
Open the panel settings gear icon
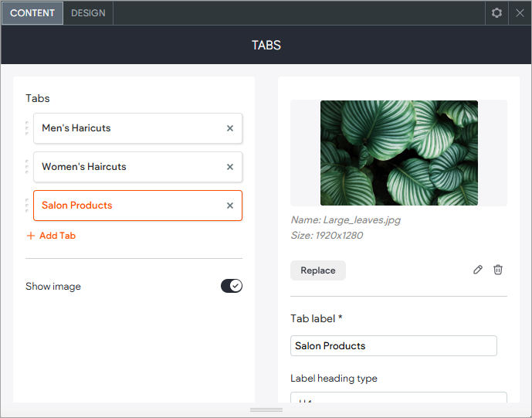coord(496,13)
